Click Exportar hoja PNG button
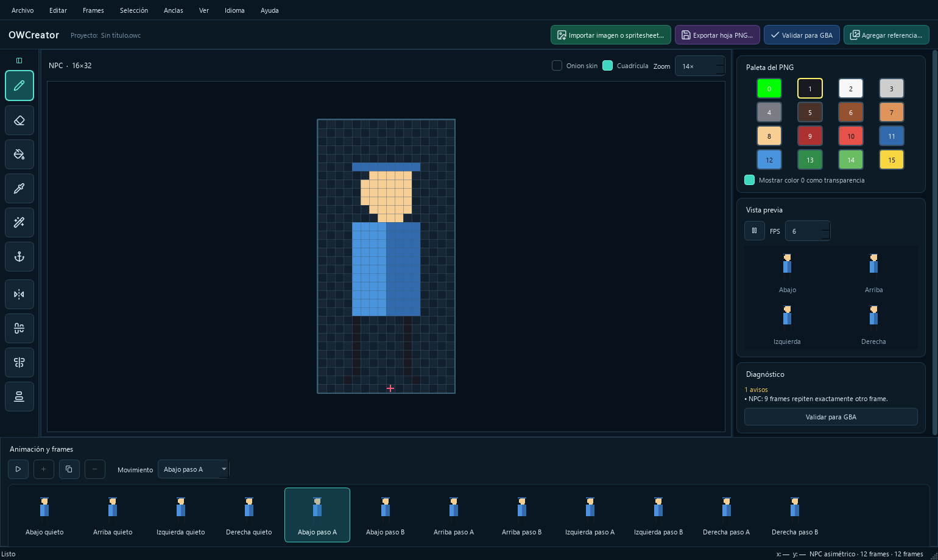This screenshot has height=560, width=938. [x=718, y=35]
